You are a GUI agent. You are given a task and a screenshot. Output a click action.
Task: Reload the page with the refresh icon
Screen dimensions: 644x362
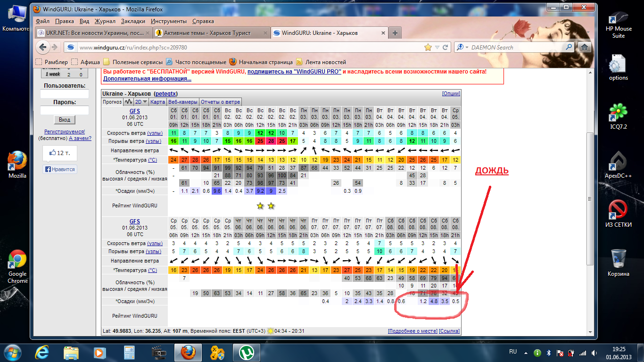[x=446, y=47]
